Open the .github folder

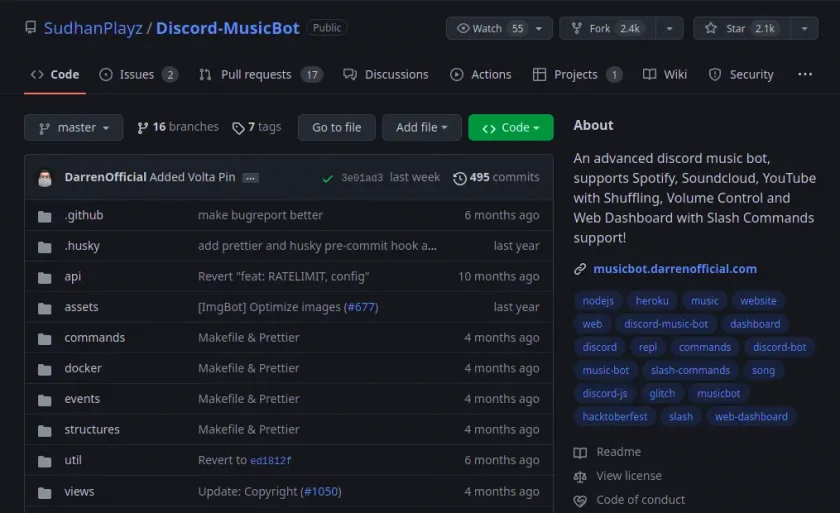[x=84, y=215]
